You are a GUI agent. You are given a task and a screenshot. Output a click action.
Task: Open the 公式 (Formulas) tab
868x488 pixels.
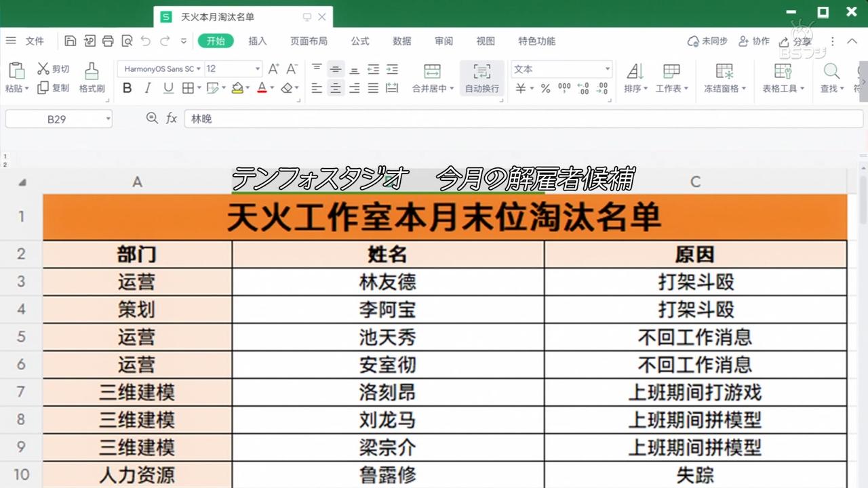(360, 41)
